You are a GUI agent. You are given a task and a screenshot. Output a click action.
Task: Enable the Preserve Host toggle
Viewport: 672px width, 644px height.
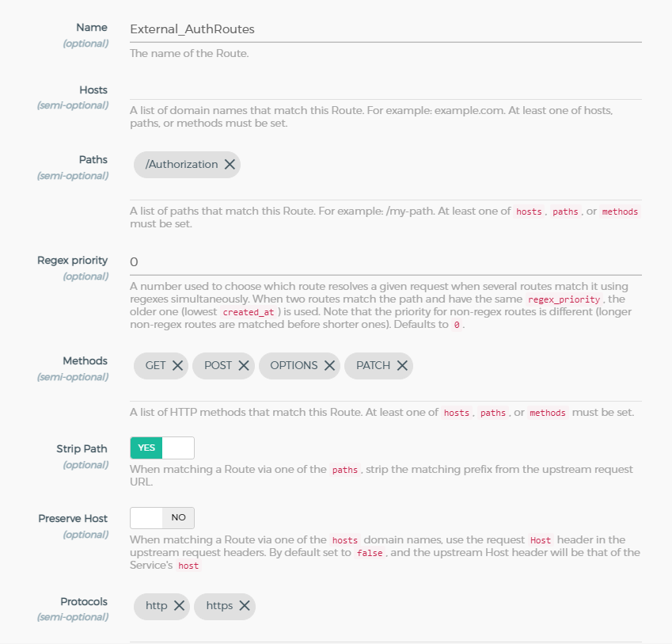(162, 518)
